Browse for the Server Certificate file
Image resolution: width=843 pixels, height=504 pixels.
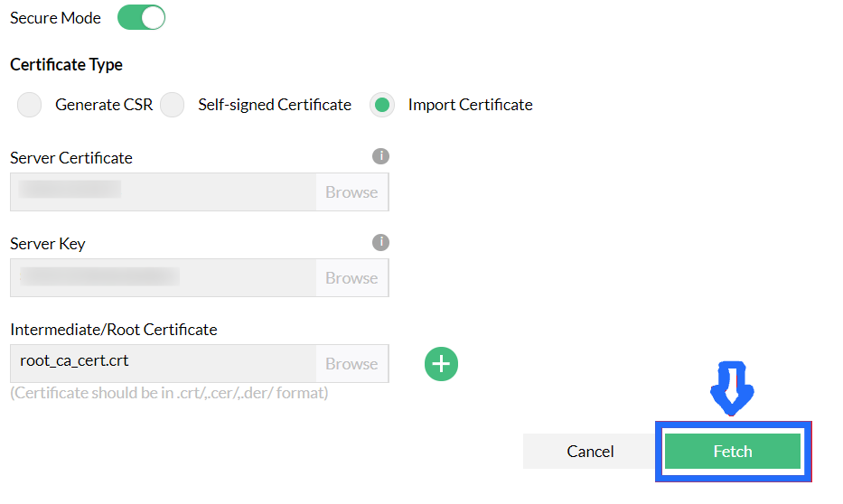pyautogui.click(x=351, y=192)
